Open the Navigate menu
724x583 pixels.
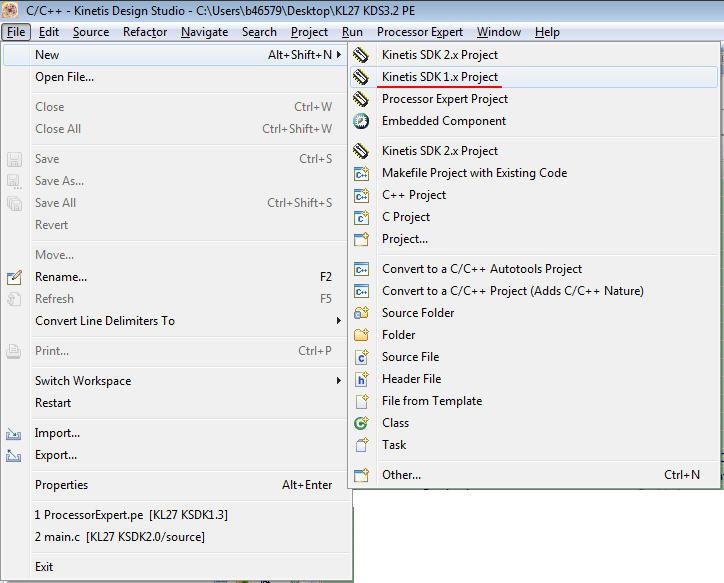point(205,32)
